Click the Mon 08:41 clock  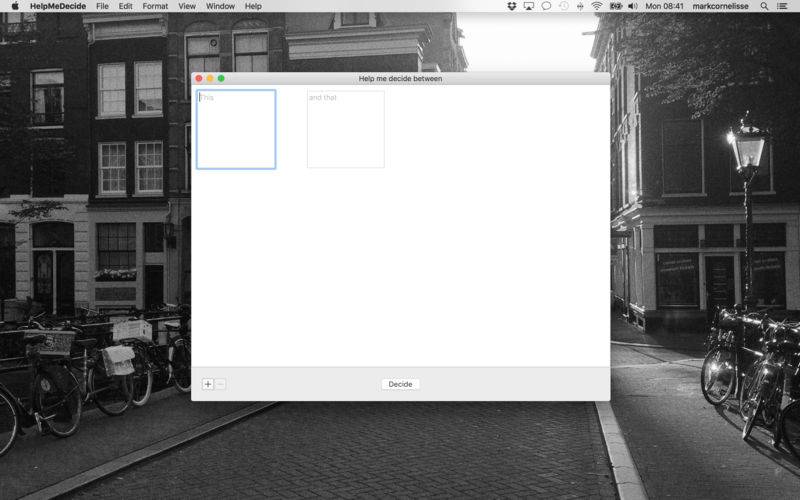click(664, 6)
